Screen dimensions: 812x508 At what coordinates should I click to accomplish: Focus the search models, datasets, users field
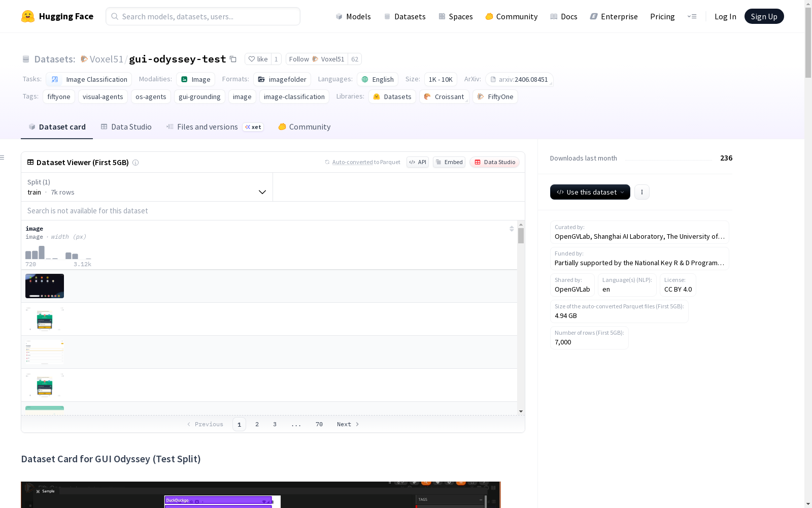coord(203,16)
